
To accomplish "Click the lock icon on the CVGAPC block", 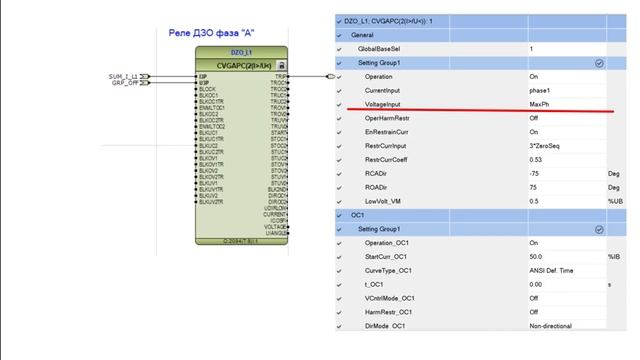I will point(281,65).
